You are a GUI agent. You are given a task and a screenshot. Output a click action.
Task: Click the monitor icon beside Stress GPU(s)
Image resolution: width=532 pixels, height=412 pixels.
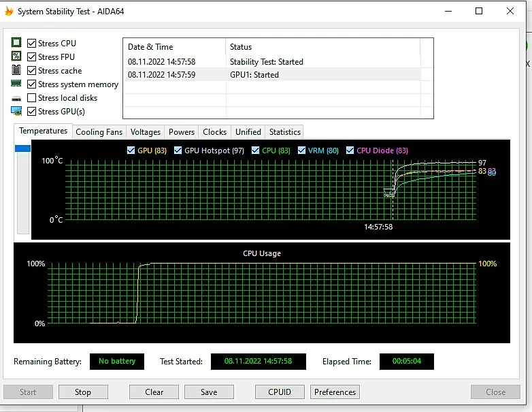(x=16, y=111)
